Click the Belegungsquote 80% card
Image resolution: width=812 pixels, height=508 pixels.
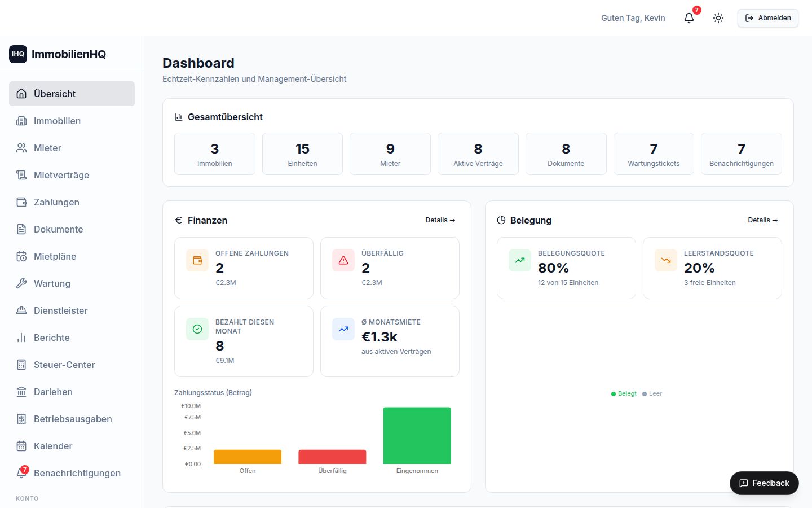click(x=566, y=268)
